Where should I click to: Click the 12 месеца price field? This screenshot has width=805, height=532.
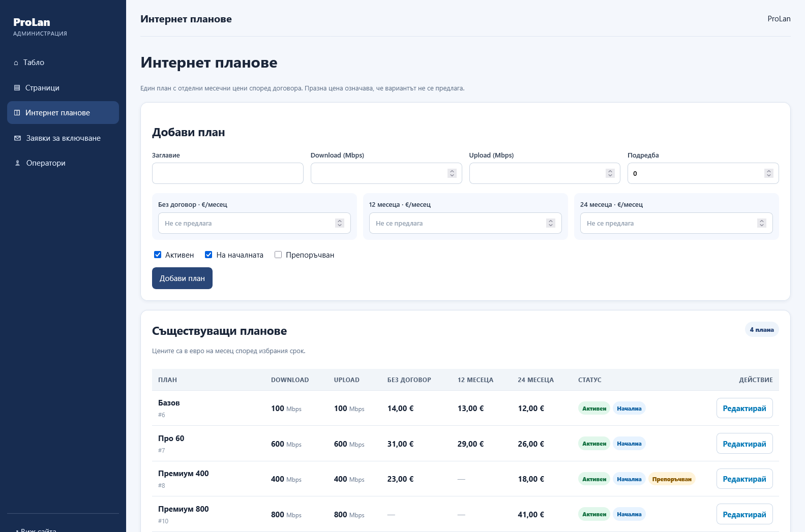pos(465,223)
